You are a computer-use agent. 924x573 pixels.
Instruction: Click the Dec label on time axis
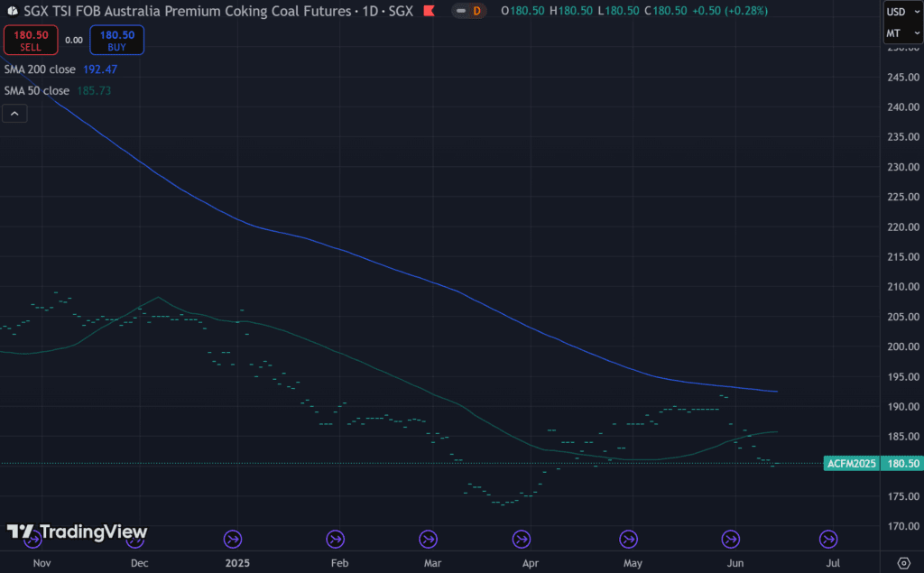point(140,563)
